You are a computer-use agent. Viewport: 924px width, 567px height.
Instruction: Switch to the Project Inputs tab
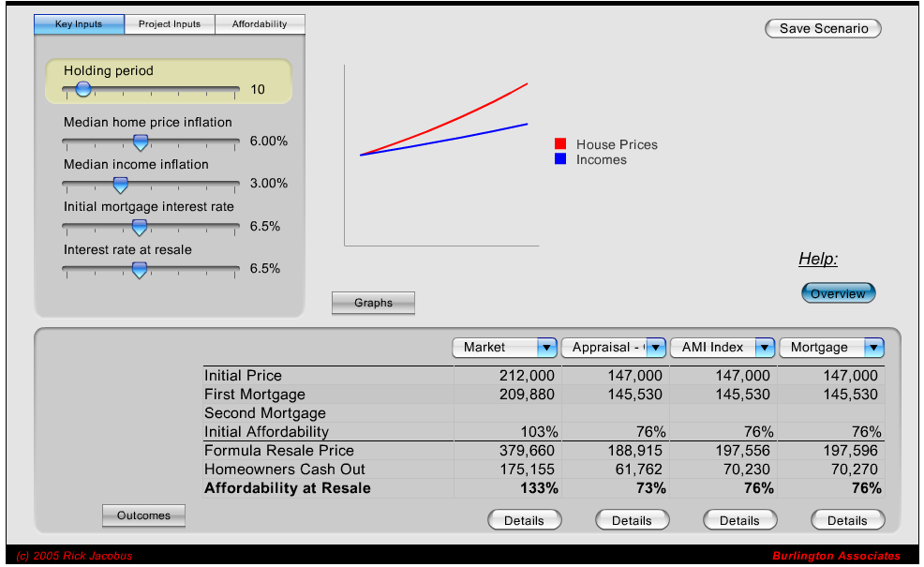click(x=170, y=23)
